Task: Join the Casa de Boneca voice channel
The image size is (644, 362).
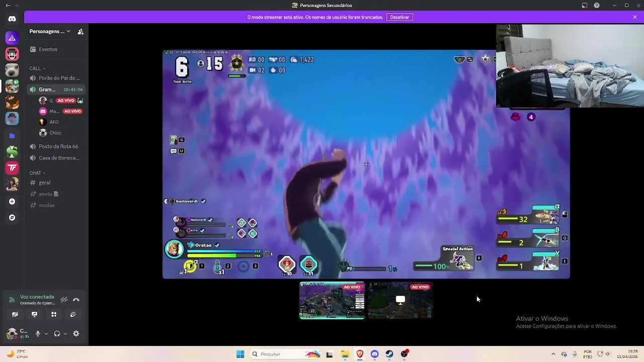Action: point(56,158)
